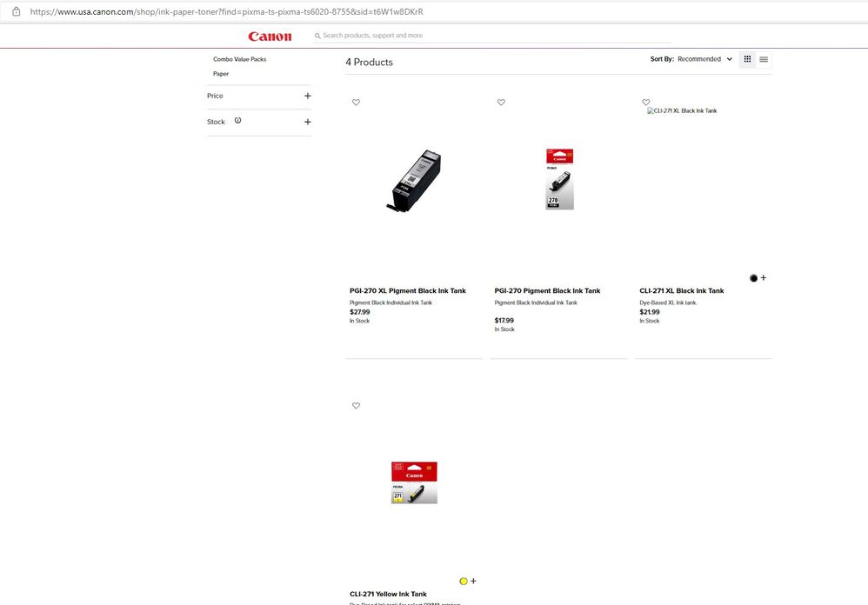The width and height of the screenshot is (868, 605).
Task: Select the Combo Value Packs category
Action: (x=239, y=58)
